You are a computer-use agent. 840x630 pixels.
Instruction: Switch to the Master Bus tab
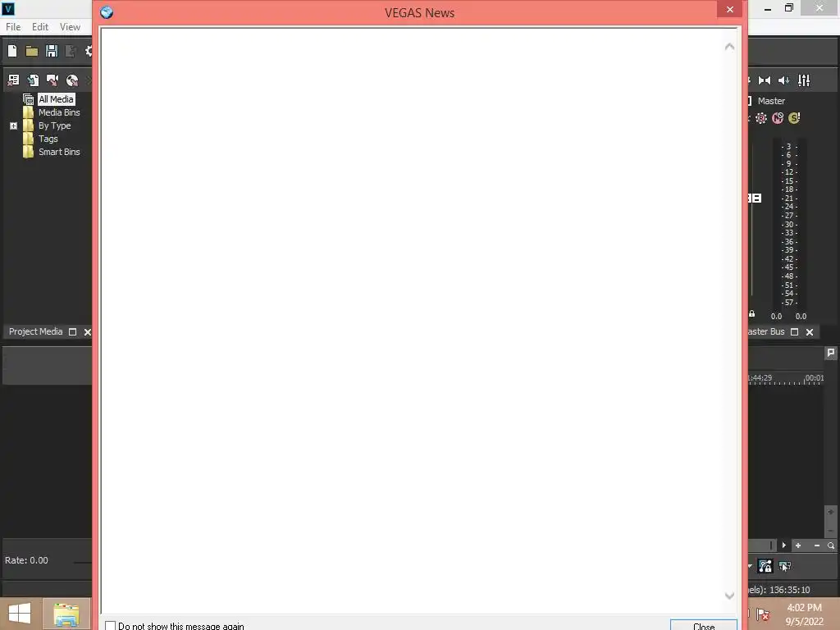point(766,331)
